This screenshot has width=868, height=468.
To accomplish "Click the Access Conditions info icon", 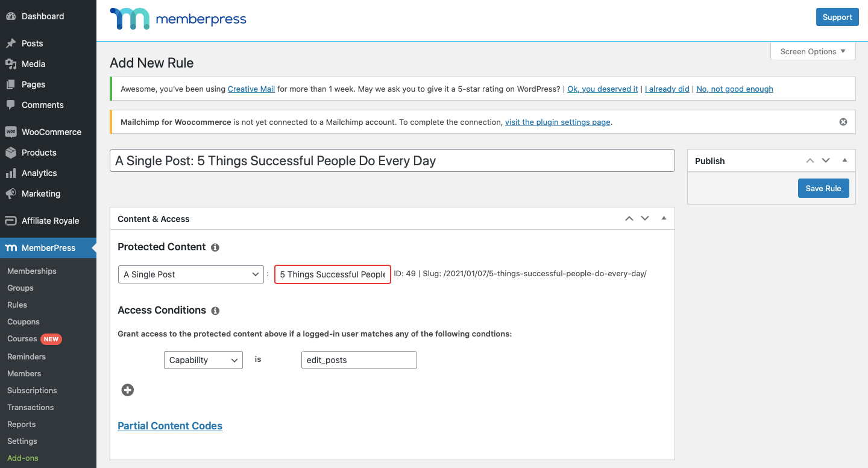I will pyautogui.click(x=215, y=311).
